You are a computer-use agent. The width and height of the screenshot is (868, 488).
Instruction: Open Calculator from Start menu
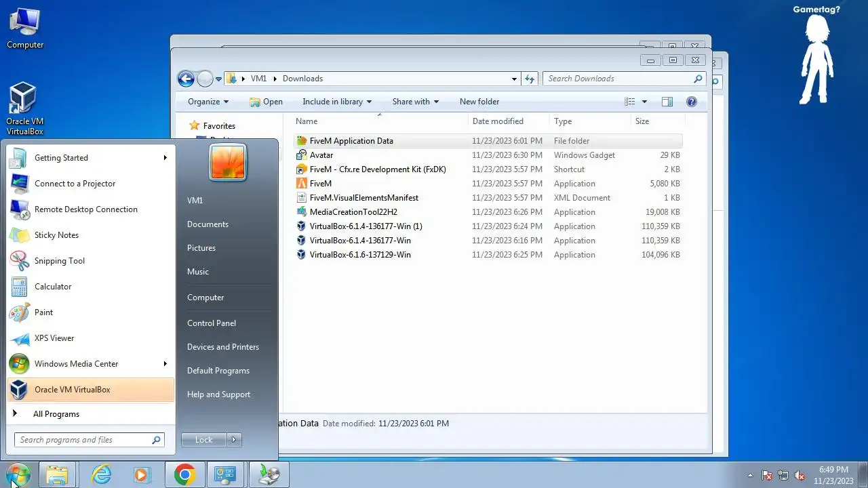[90, 287]
